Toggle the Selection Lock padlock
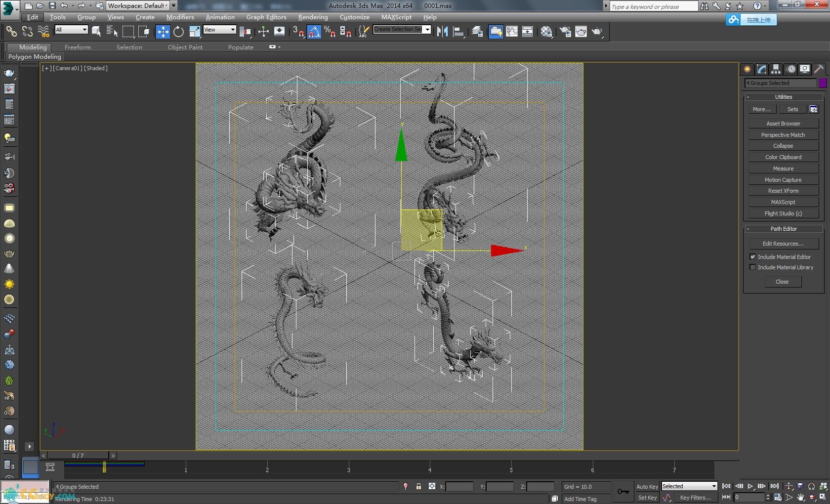 tap(418, 486)
